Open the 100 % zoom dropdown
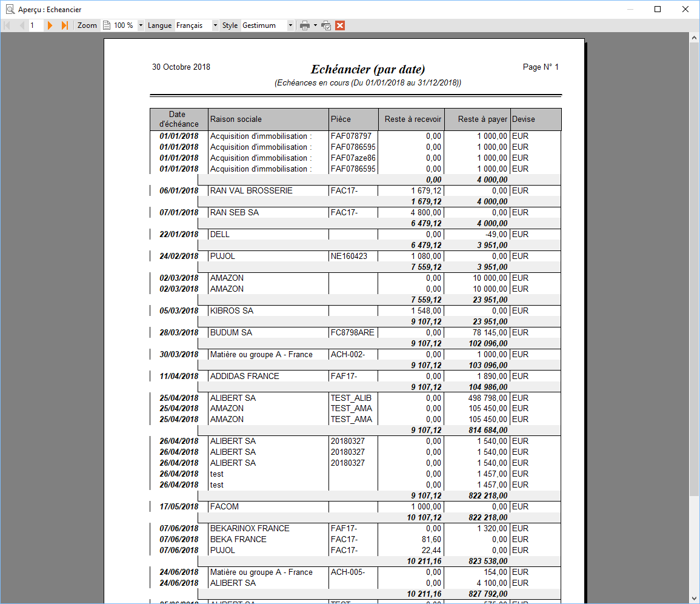This screenshot has height=604, width=700. (141, 25)
